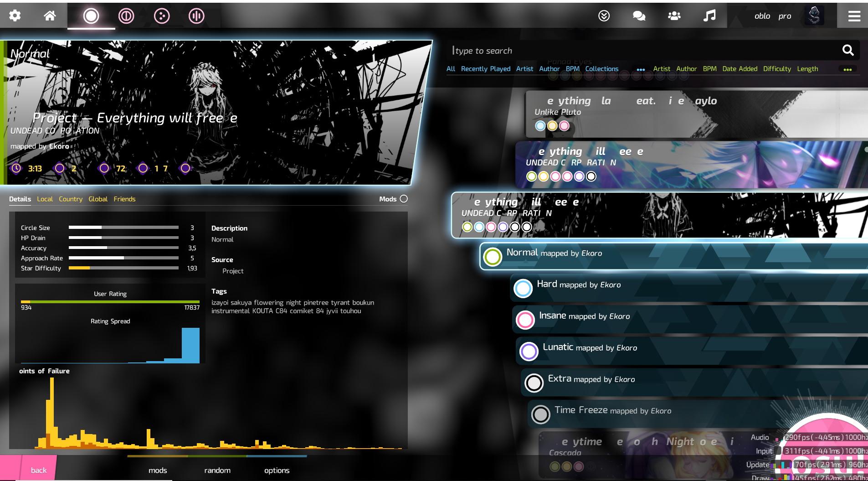Expand extra grouping options via ellipsis after Length
Image resolution: width=868 pixels, height=481 pixels.
point(847,69)
